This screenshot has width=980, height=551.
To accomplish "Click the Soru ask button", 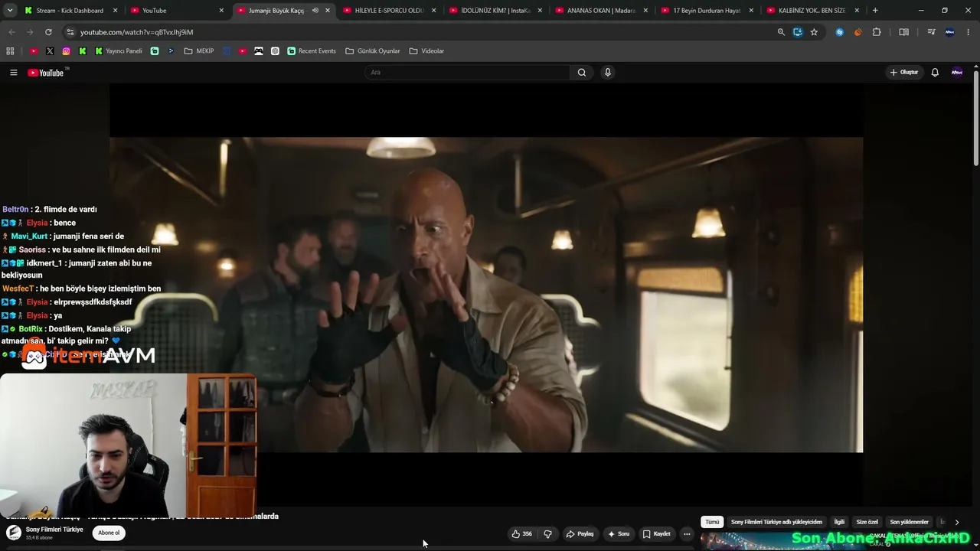I will coord(619,534).
